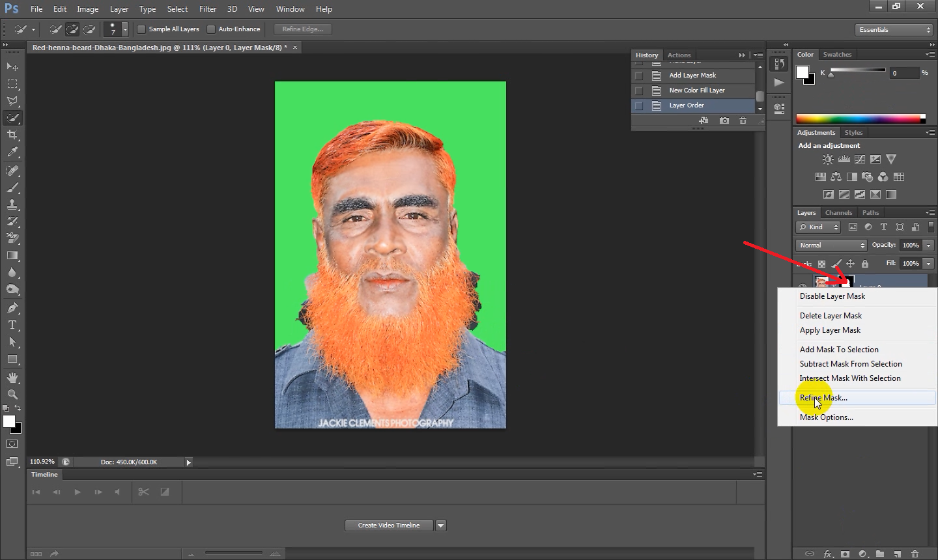Open the blend mode Normal dropdown
938x560 pixels.
coord(831,245)
